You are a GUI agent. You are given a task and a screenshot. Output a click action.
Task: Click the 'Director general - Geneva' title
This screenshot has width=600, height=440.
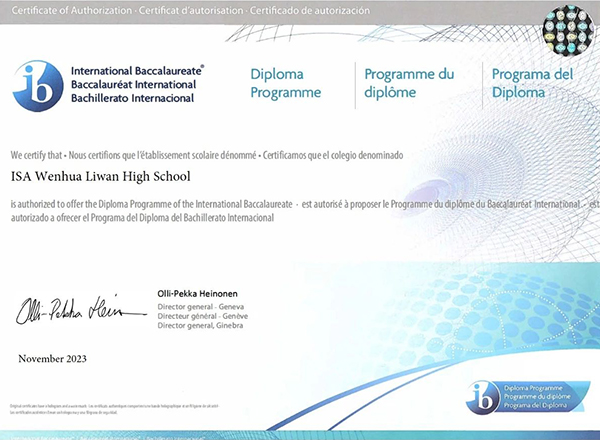[x=201, y=303]
